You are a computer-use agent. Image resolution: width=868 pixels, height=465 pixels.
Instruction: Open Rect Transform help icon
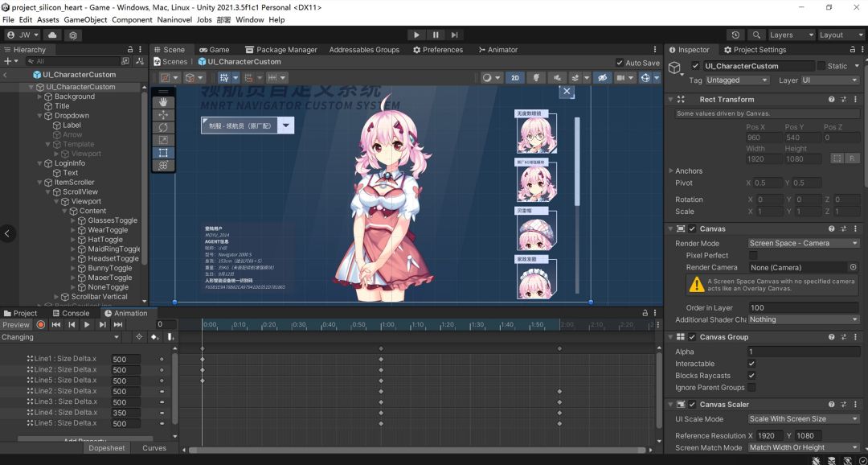tap(832, 100)
